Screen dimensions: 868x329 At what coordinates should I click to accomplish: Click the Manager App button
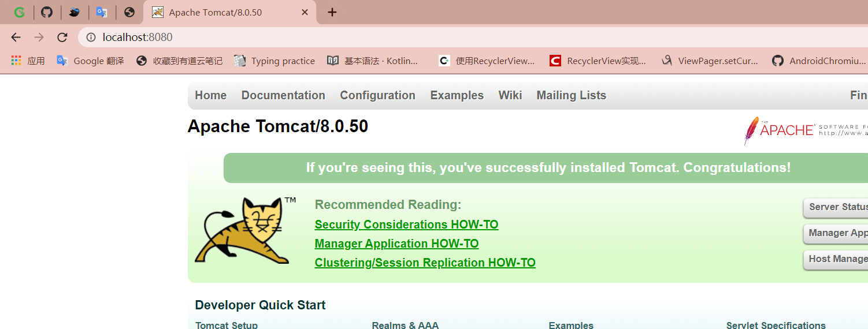tap(836, 233)
